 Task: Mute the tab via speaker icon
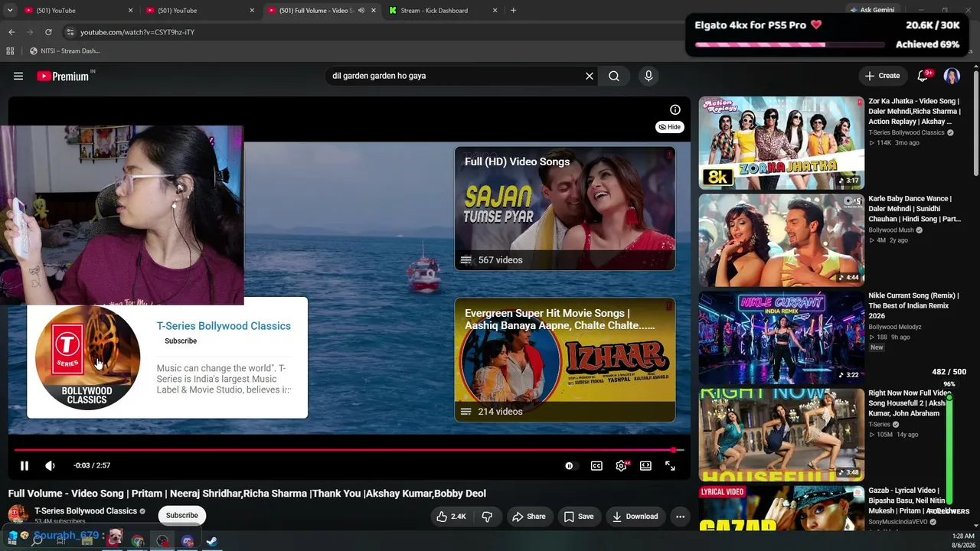click(x=361, y=11)
